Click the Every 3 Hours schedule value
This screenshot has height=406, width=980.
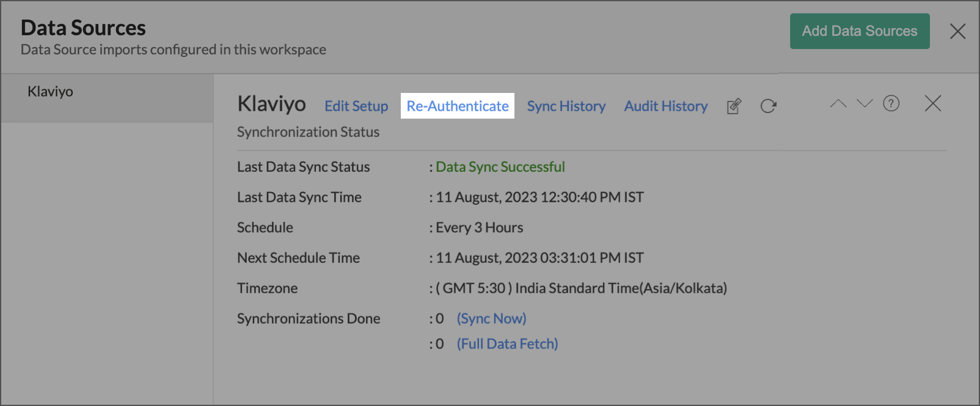[479, 227]
